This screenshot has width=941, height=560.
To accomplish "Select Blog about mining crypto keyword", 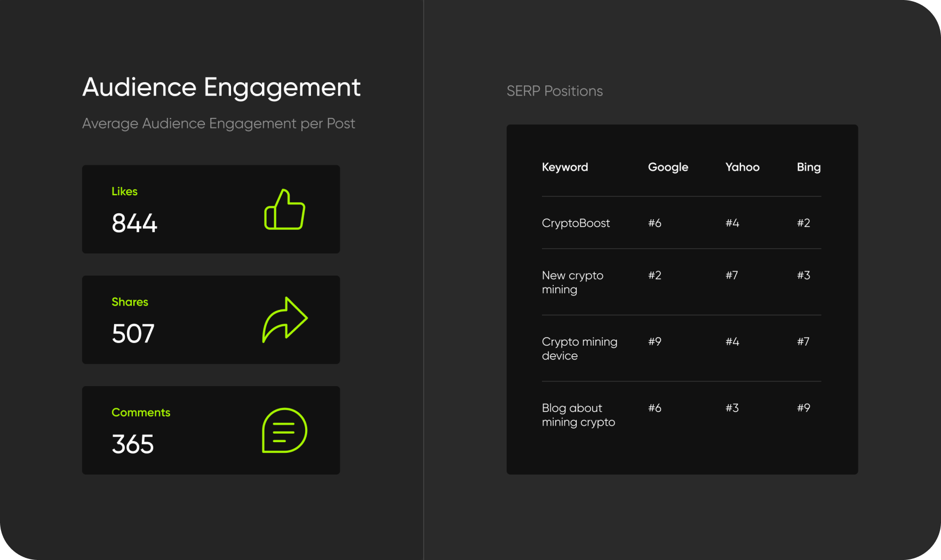I will 578,415.
